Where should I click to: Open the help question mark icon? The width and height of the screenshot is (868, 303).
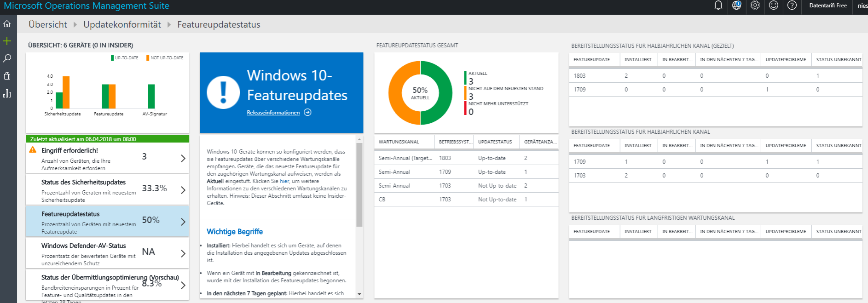click(x=792, y=6)
